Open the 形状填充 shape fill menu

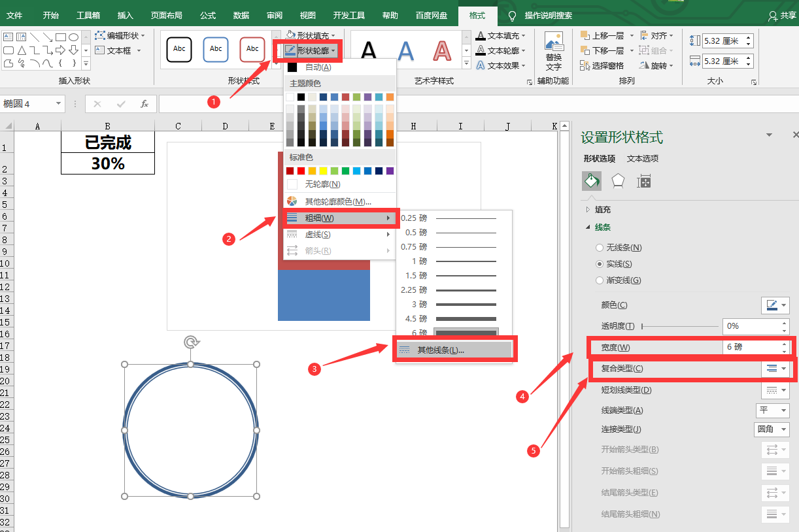click(x=310, y=35)
